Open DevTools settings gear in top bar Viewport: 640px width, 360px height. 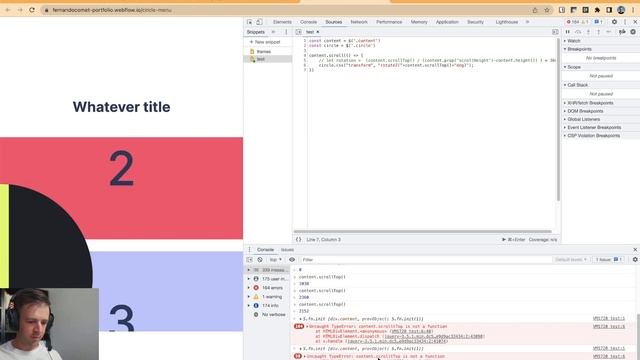pyautogui.click(x=614, y=22)
